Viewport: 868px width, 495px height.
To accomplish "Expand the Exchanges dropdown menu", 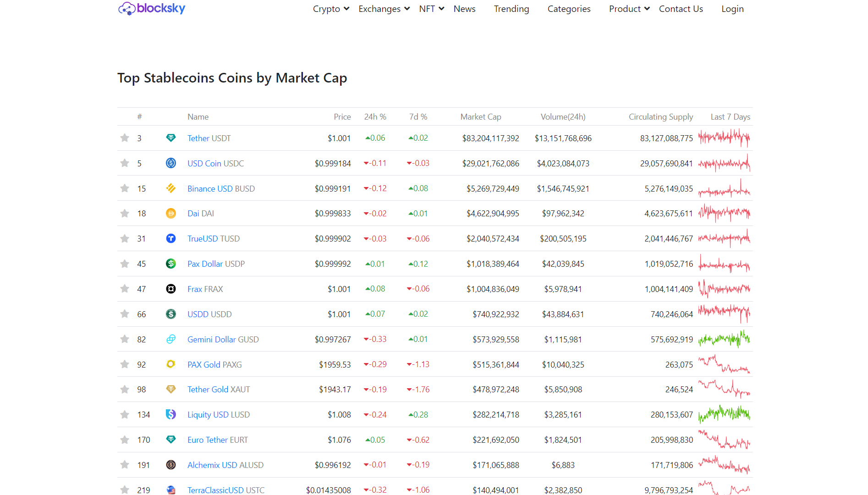I will (x=384, y=9).
